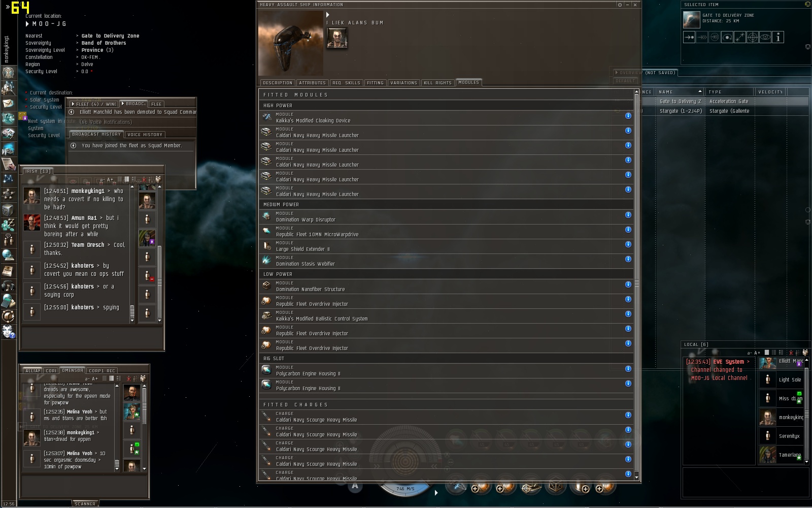
Task: Show info for Large Shield Extender II
Action: coord(628,244)
